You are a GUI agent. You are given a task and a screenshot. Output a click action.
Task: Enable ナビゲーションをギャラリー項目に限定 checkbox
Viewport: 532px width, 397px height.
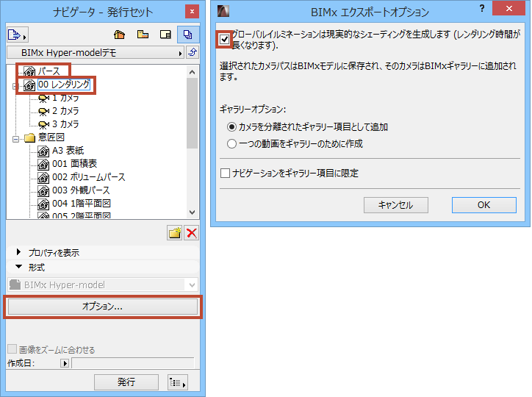(x=226, y=174)
